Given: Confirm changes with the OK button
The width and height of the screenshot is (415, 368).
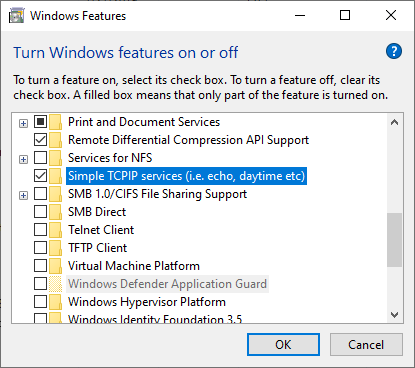Looking at the screenshot, I should (283, 345).
